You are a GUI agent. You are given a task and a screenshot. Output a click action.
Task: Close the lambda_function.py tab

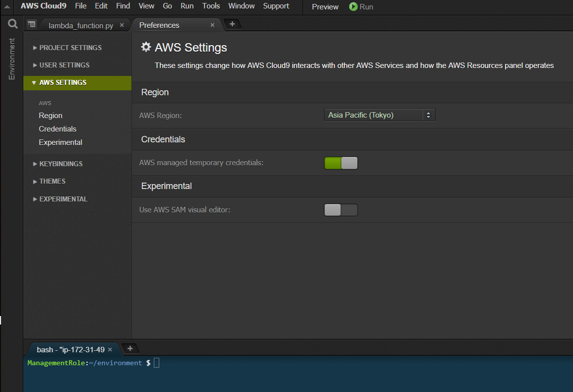click(122, 25)
